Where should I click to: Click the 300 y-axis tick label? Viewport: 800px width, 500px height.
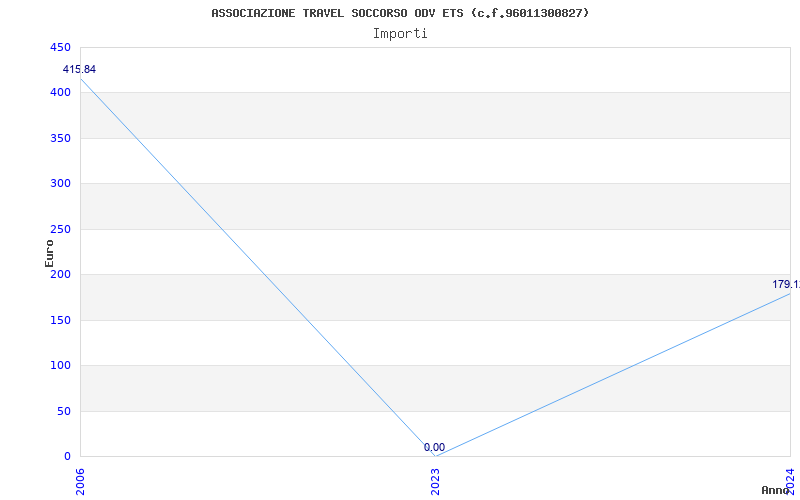pos(60,184)
